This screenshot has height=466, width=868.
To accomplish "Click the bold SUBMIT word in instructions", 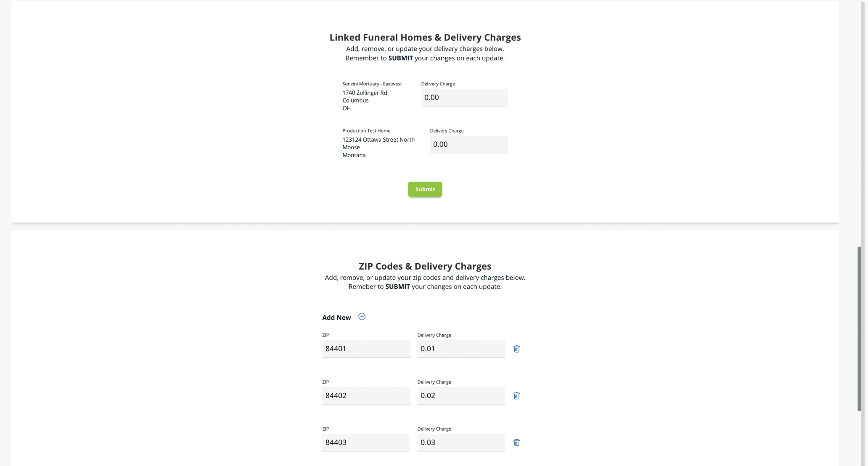I will [400, 58].
